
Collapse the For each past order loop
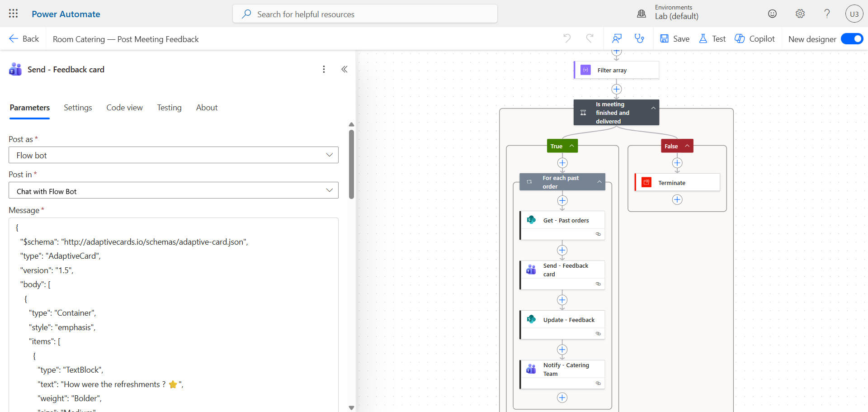coord(599,182)
